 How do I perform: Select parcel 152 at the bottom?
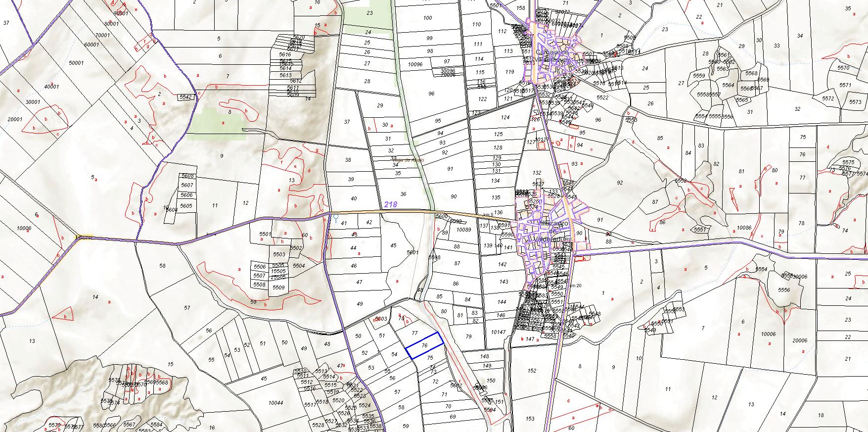pos(532,371)
